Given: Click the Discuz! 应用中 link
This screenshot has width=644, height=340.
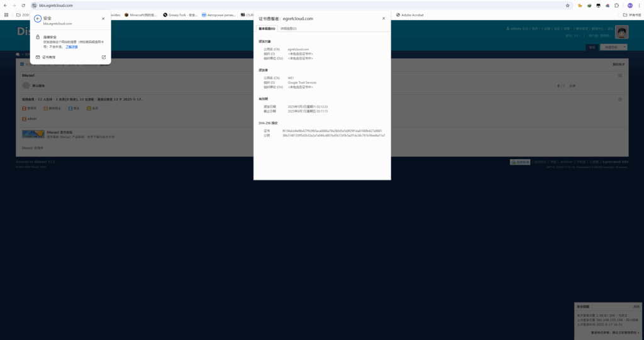Looking at the screenshot, I should point(33,148).
